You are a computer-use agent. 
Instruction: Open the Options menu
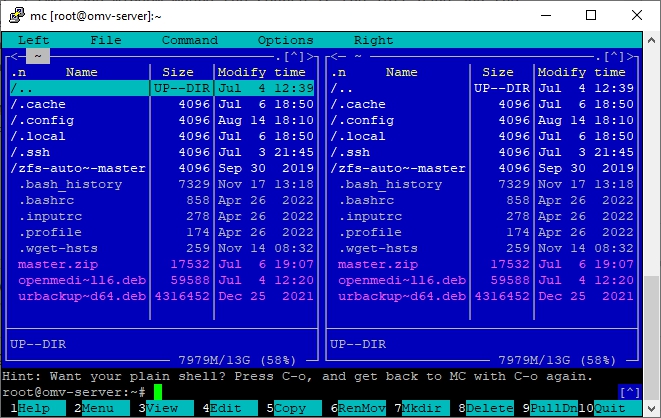coord(285,40)
